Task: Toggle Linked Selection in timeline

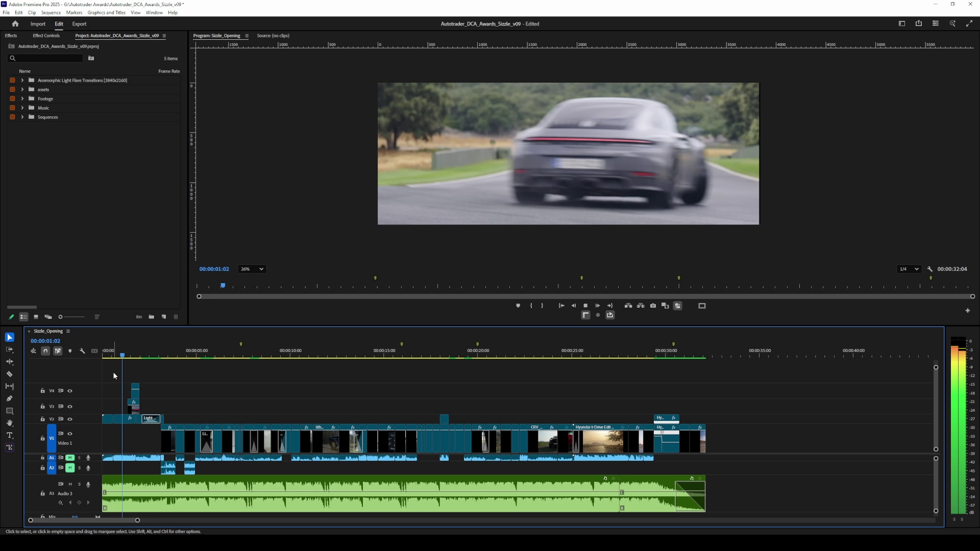Action: tap(58, 351)
